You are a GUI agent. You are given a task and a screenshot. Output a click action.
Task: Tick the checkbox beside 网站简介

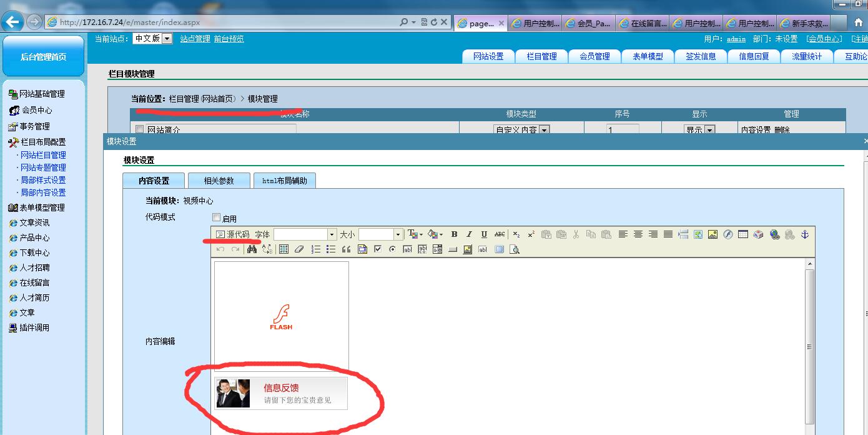point(140,130)
